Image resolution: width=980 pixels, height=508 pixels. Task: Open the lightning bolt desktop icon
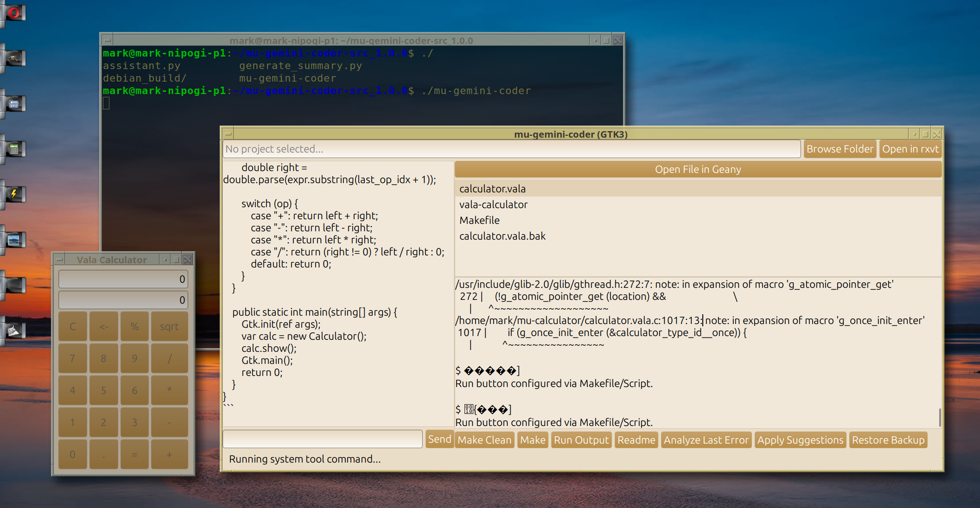(x=14, y=194)
